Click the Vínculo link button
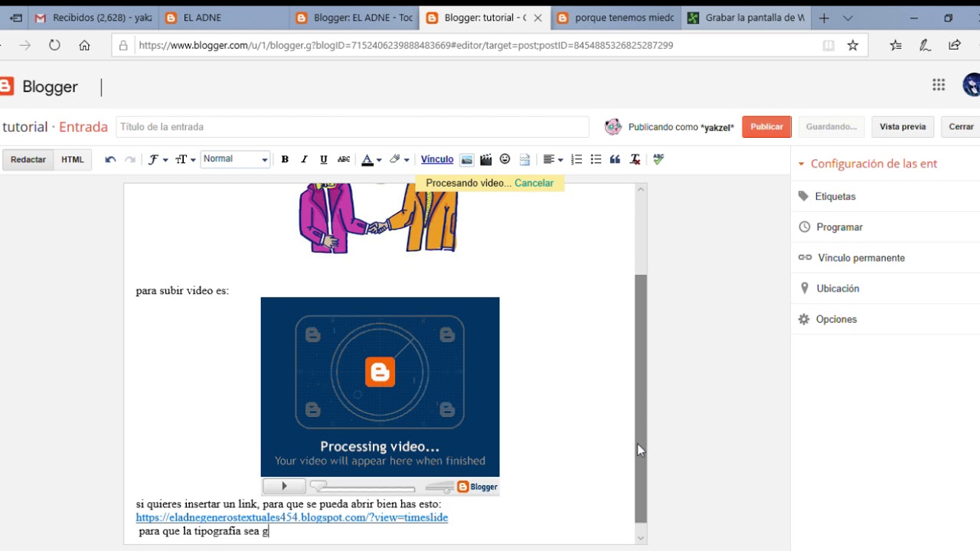This screenshot has height=551, width=980. (437, 159)
